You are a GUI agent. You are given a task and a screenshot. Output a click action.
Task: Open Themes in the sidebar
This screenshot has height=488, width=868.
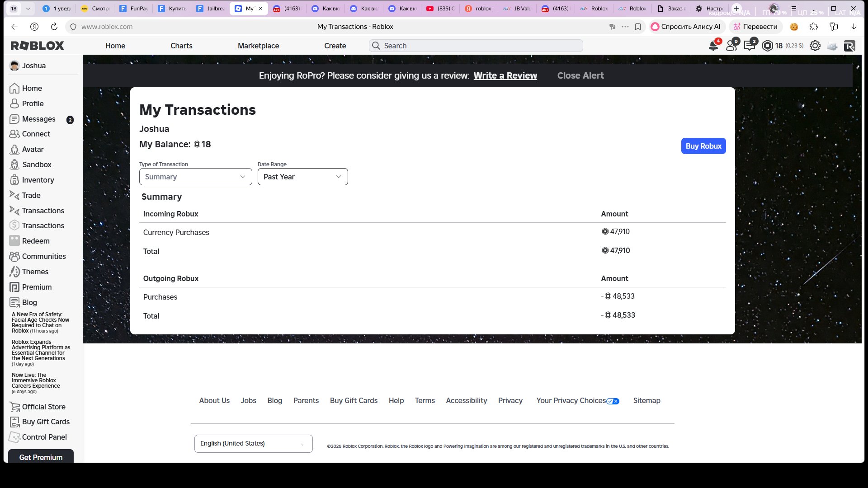35,272
